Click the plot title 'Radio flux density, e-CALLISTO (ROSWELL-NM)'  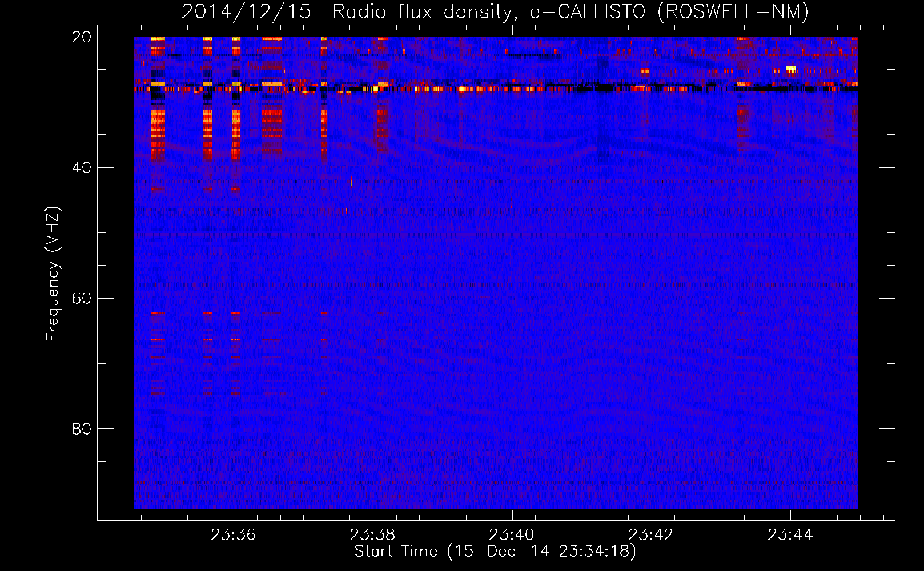click(571, 11)
